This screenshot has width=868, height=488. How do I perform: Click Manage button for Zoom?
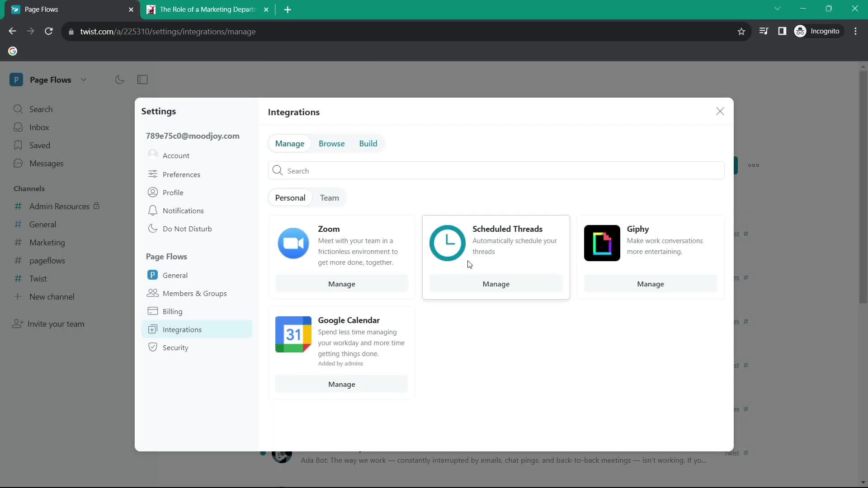(x=342, y=284)
